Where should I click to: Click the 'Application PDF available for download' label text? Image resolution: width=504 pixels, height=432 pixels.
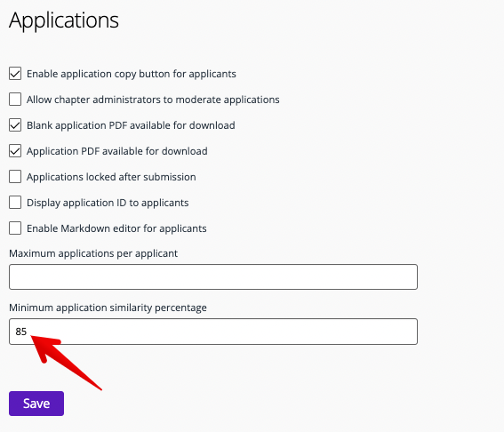117,151
